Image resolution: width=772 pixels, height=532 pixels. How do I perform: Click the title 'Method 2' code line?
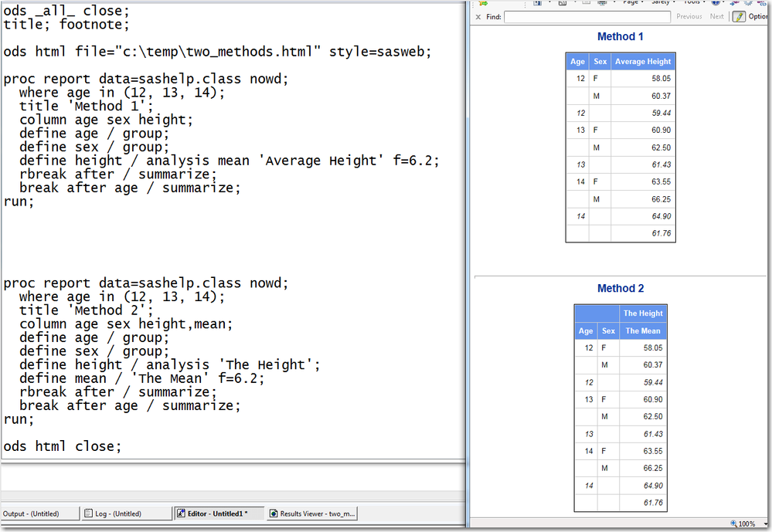coord(86,310)
